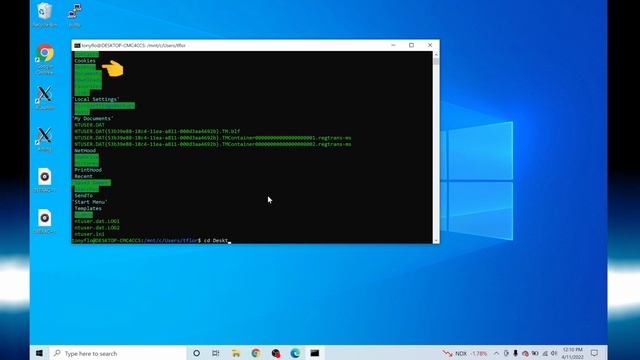The height and width of the screenshot is (360, 640).
Task: Select the XLaunch desktop shortcut
Action: click(x=44, y=98)
